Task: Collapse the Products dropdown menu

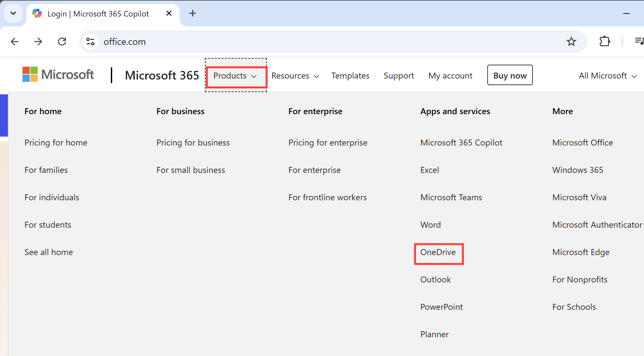Action: [235, 76]
